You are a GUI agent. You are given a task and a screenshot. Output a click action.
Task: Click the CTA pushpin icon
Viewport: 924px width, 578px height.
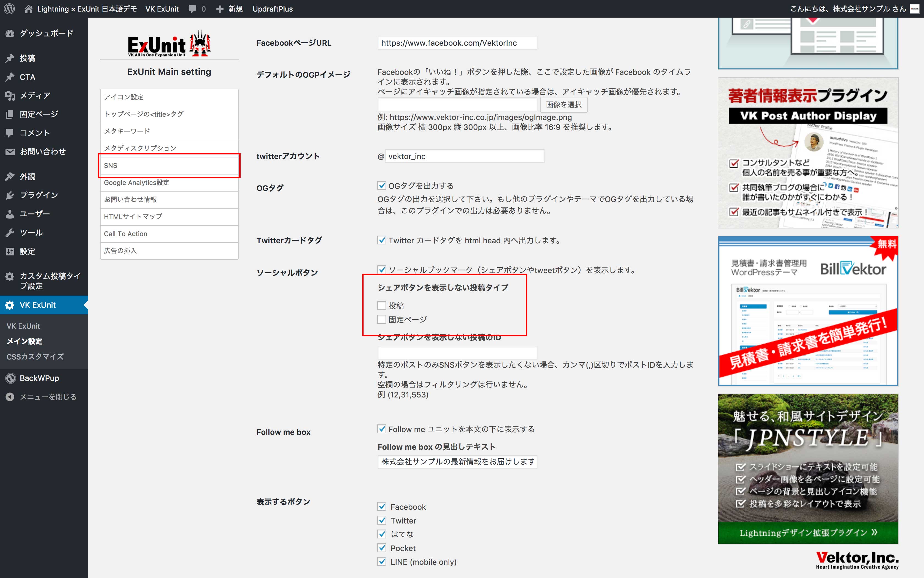[10, 77]
